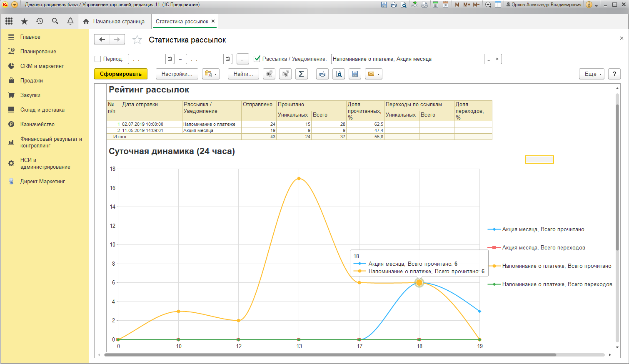Open НСИ и администрирование section
Viewport: 629px width, 364px height.
coord(45,164)
